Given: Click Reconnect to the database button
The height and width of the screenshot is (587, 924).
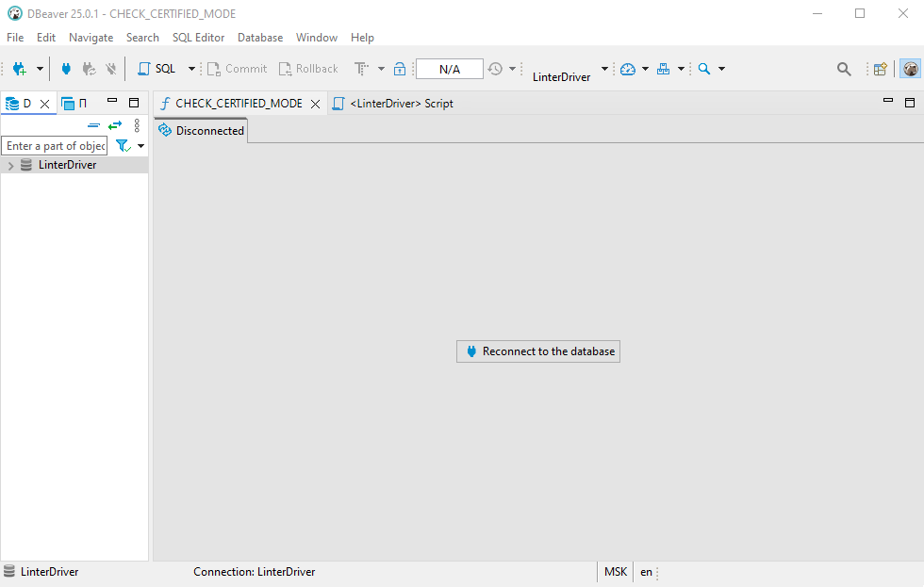Looking at the screenshot, I should pos(538,351).
